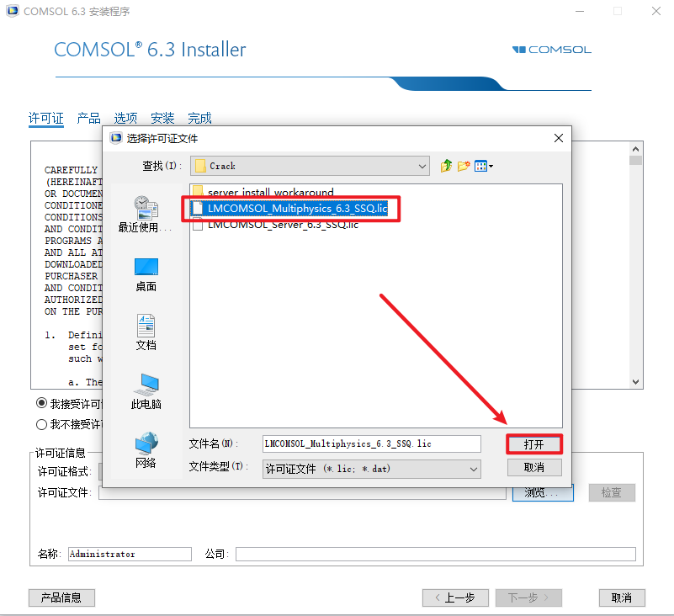Open the 最近使用 recent places shortcut

[x=146, y=214]
